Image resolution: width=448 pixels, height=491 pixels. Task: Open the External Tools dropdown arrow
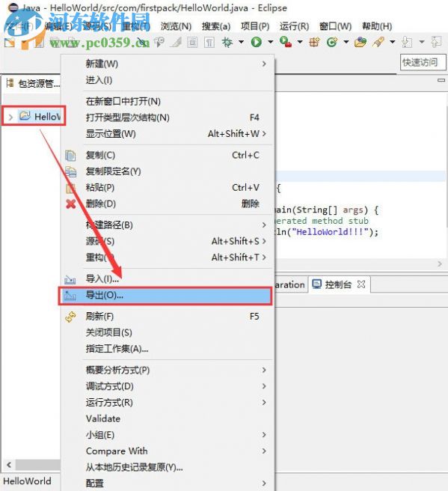click(300, 42)
